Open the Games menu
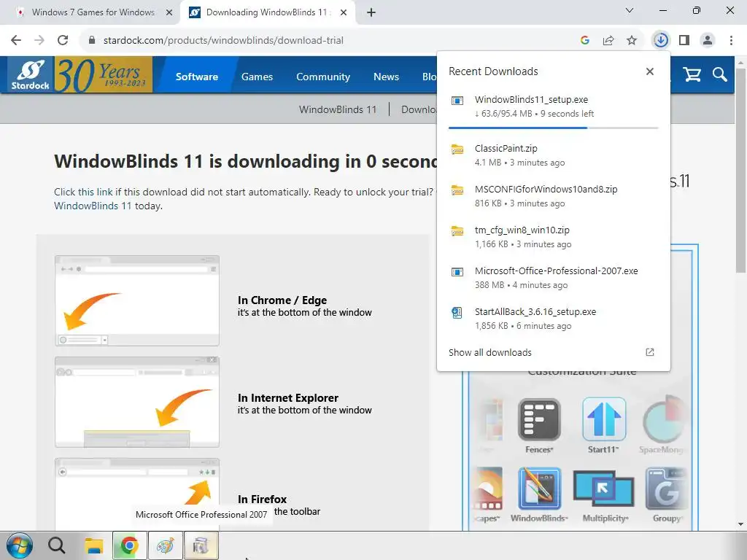The width and height of the screenshot is (747, 560). pyautogui.click(x=258, y=77)
